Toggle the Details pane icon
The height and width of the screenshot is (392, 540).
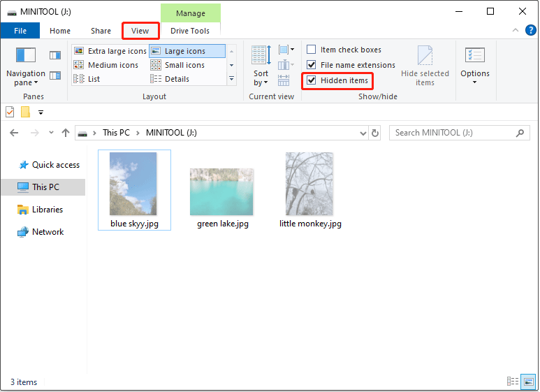tap(55, 75)
